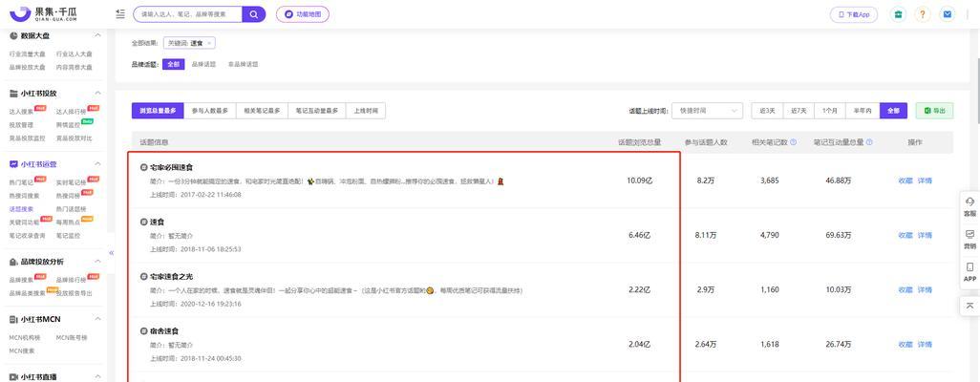Select 全部 time range button
Image resolution: width=980 pixels, height=382 pixels.
point(893,111)
